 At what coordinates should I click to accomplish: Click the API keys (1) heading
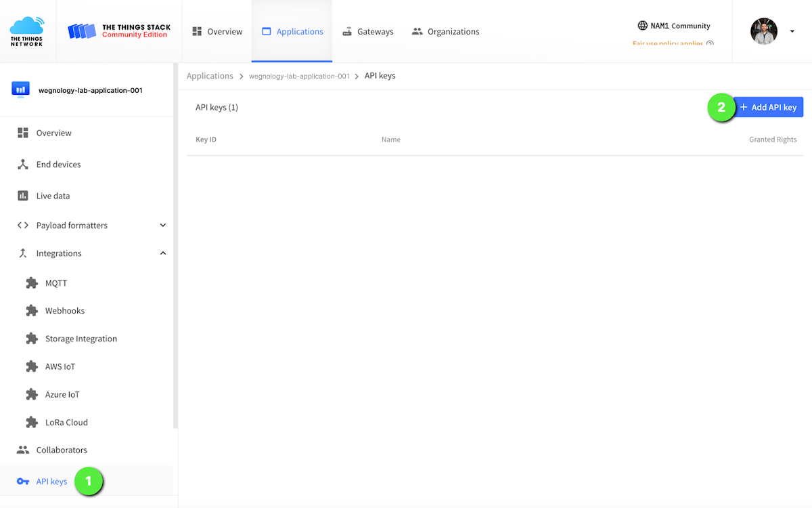[x=217, y=107]
